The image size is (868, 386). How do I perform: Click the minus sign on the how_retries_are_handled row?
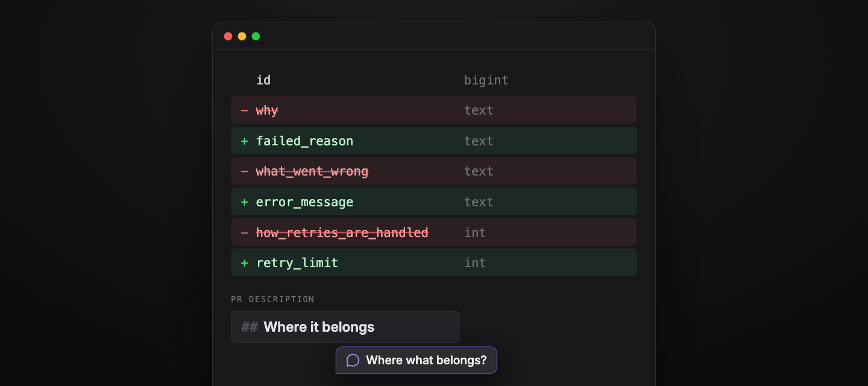[244, 233]
